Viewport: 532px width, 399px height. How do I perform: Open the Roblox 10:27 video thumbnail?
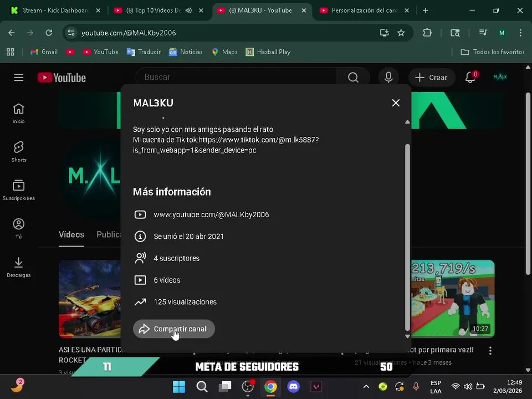click(453, 299)
